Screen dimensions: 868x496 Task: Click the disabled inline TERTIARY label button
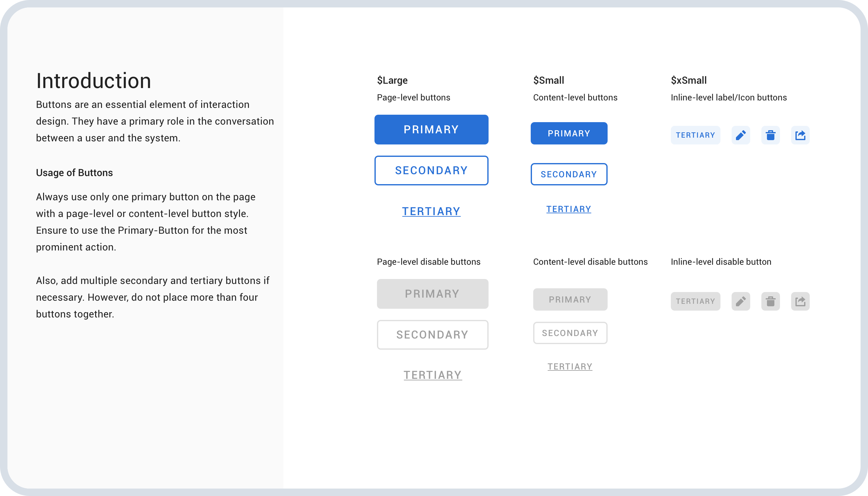[x=695, y=301]
